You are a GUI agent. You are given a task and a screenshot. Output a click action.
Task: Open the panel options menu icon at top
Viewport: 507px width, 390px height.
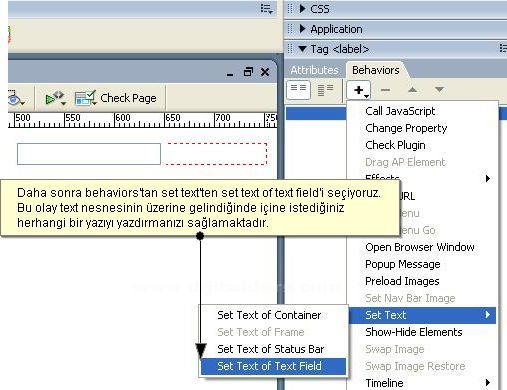(267, 9)
